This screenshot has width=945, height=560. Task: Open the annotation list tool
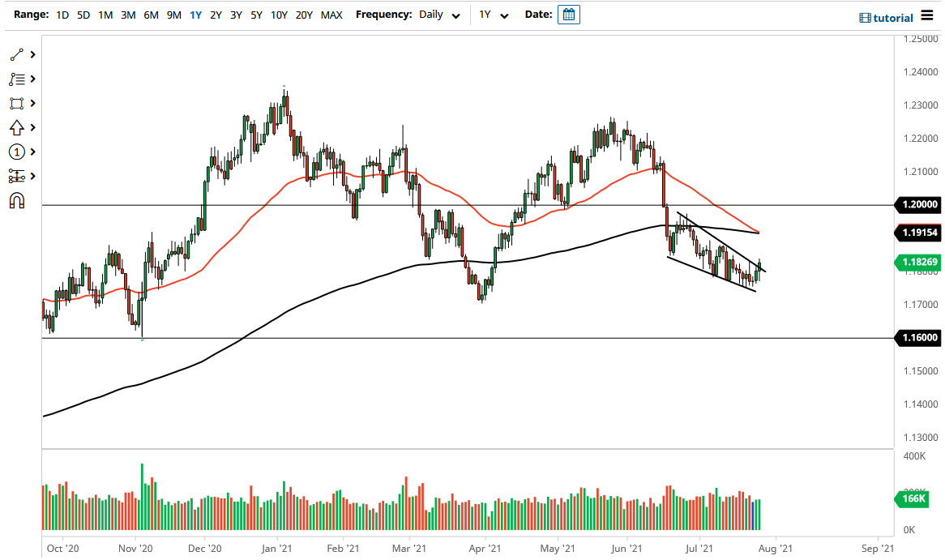tap(18, 79)
